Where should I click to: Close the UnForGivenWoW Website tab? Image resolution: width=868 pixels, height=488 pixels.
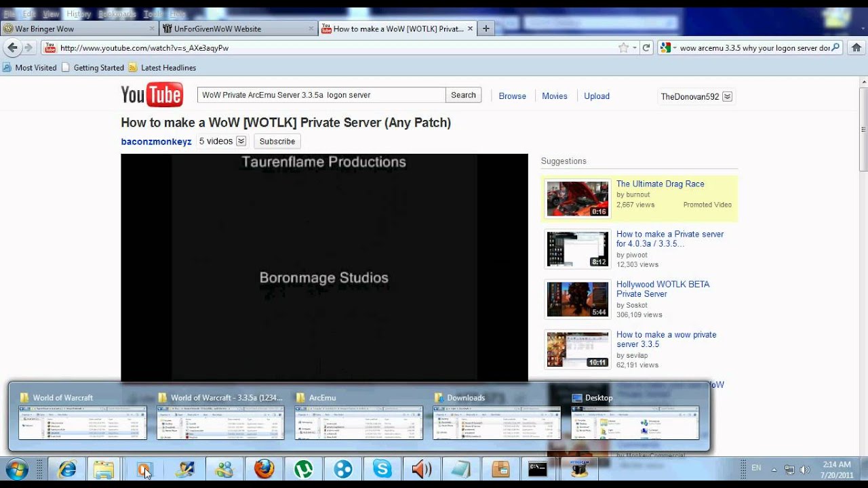(311, 28)
